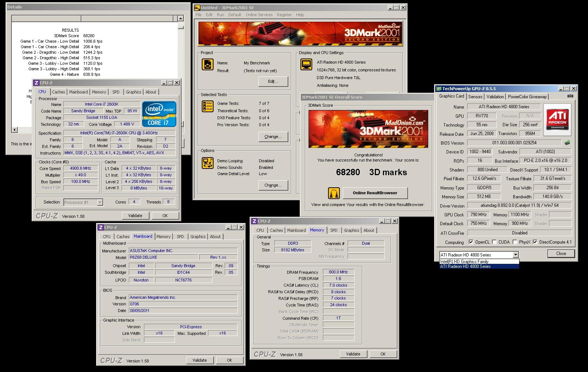
Task: Click the Options icon in 3DMark2001
Action: [x=207, y=163]
